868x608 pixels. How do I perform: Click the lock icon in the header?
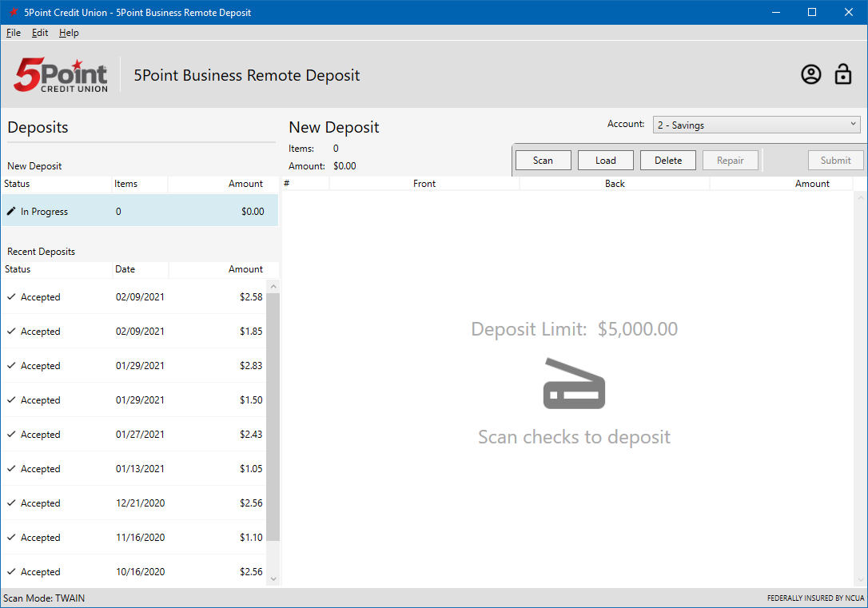842,74
